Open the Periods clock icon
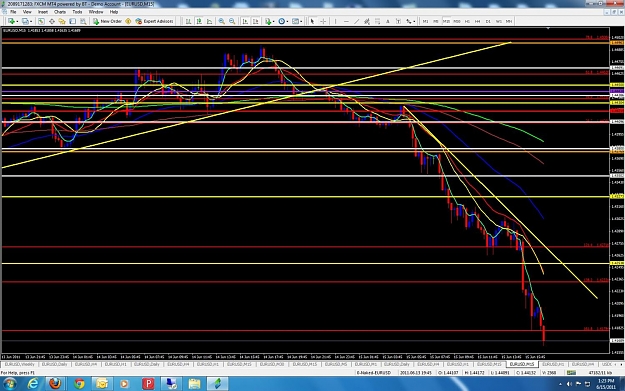The height and width of the screenshot is (391, 625). pos(282,21)
